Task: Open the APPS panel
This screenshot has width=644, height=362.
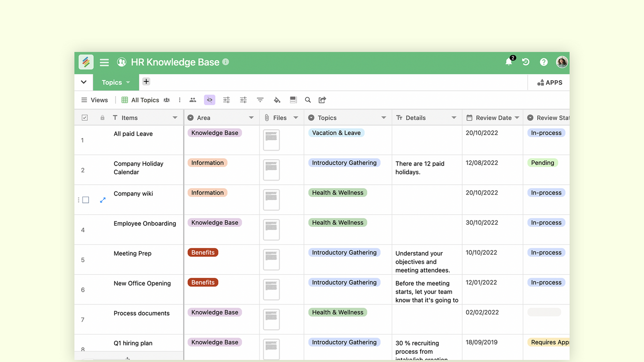Action: (549, 83)
